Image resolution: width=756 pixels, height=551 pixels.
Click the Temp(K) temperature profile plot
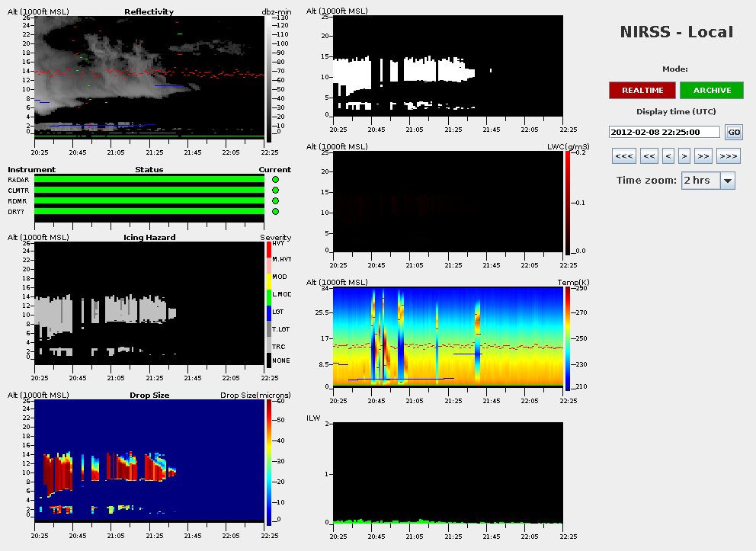click(449, 336)
